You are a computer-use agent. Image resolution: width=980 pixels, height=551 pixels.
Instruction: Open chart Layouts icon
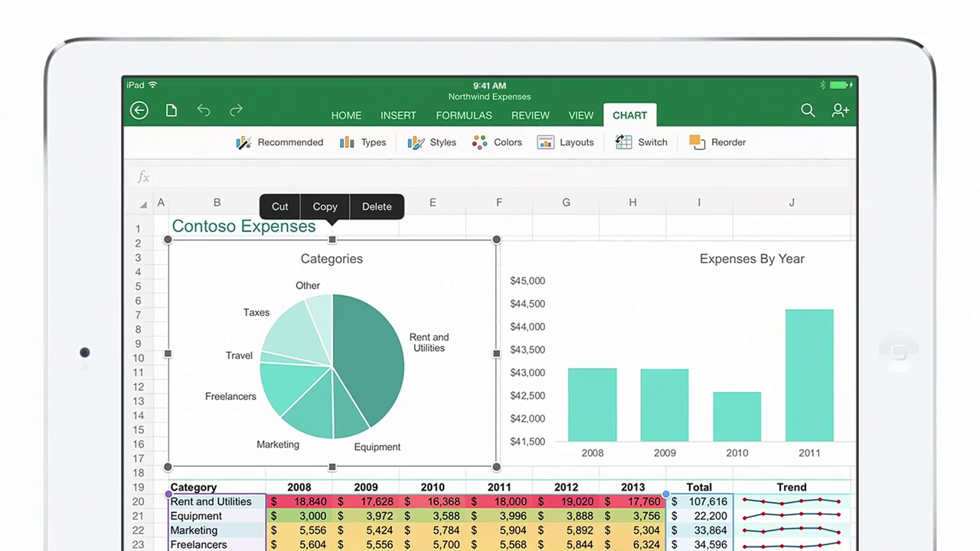[546, 142]
